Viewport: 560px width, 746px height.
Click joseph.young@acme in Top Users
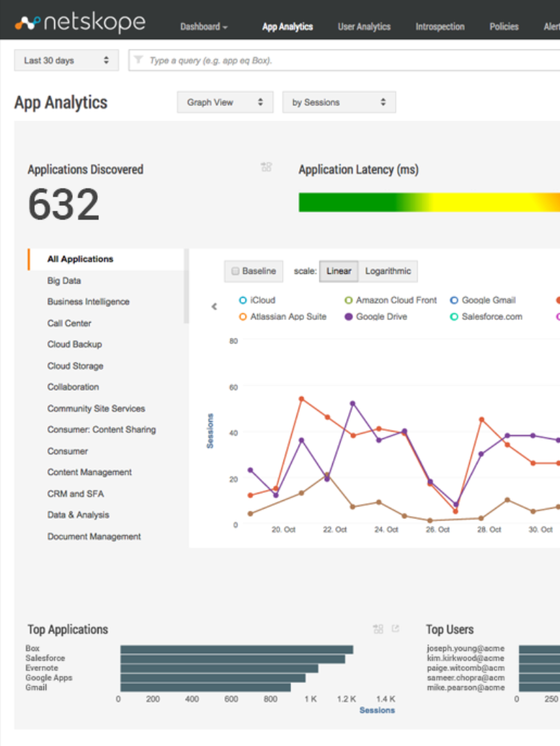tap(465, 648)
